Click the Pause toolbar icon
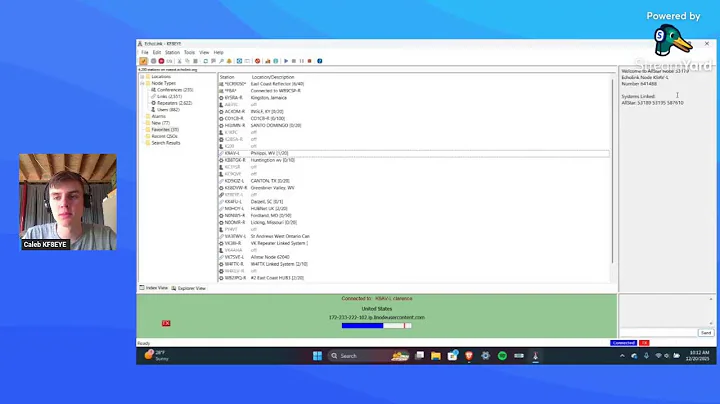The image size is (720, 404). point(302,61)
